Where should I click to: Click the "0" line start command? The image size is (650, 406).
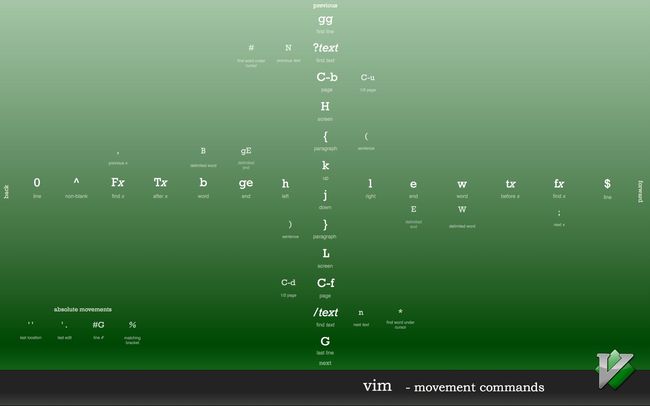[x=37, y=182]
